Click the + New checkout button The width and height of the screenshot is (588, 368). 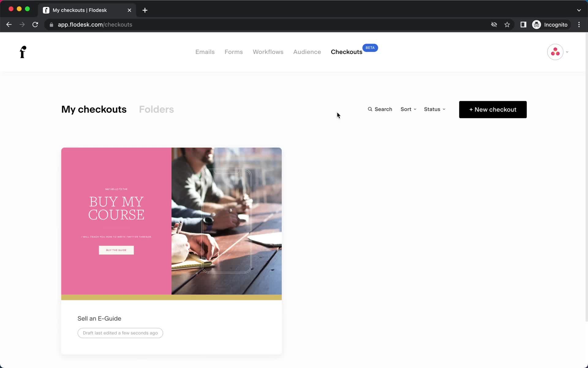pyautogui.click(x=493, y=109)
